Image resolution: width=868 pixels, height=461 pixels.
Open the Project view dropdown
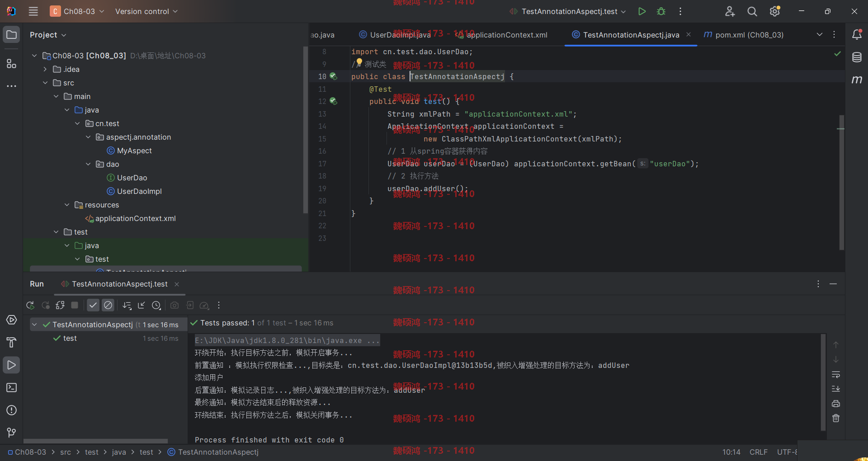tap(48, 35)
